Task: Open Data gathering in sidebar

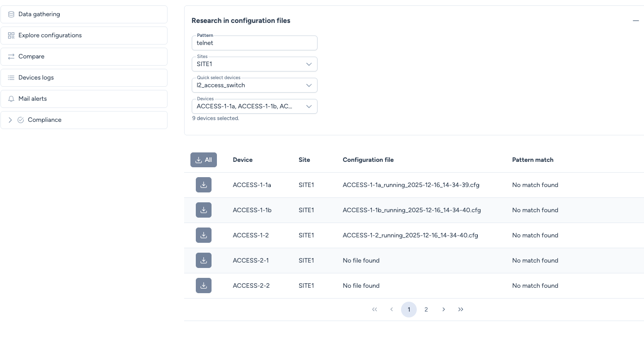Action: 84,14
